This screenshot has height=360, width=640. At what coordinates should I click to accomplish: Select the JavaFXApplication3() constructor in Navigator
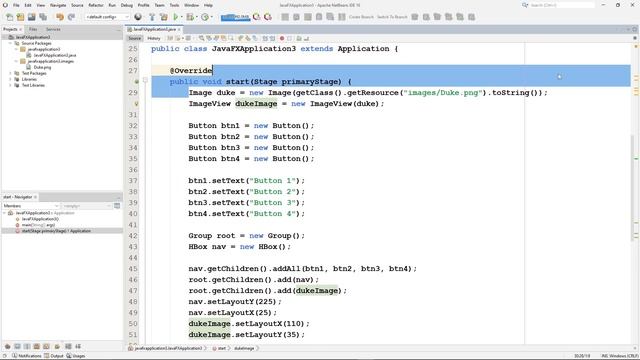tap(40, 219)
